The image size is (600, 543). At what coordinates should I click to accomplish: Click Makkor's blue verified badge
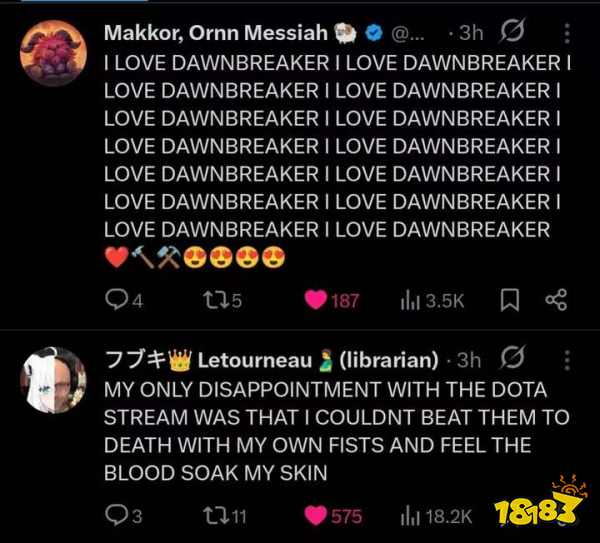coord(374,33)
